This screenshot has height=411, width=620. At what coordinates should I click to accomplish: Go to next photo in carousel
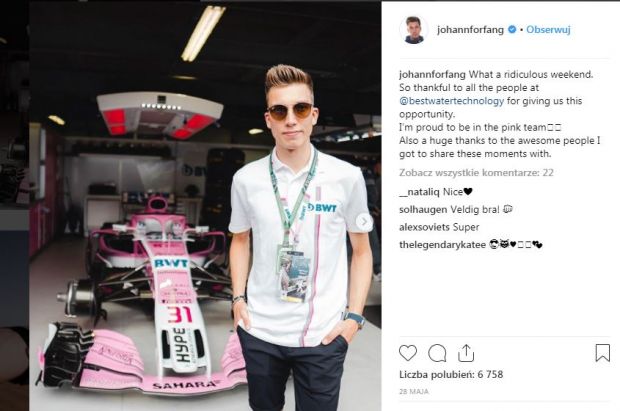click(x=363, y=222)
